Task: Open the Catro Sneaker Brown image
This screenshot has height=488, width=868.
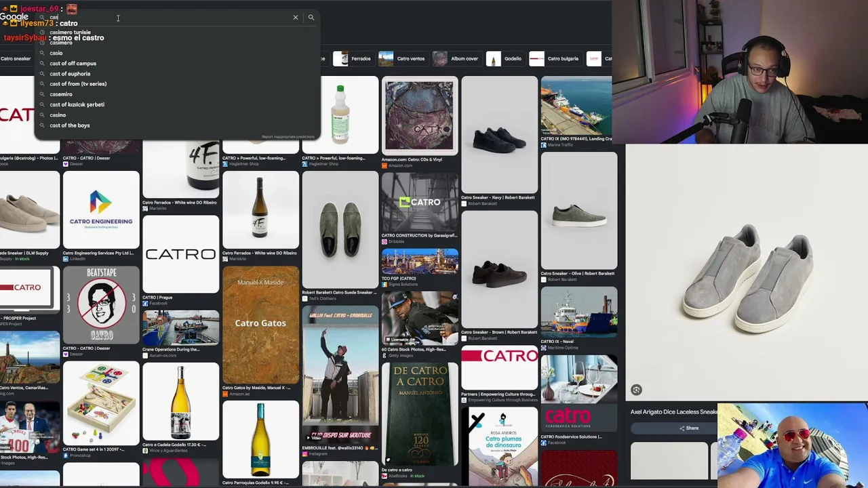Action: [x=500, y=269]
